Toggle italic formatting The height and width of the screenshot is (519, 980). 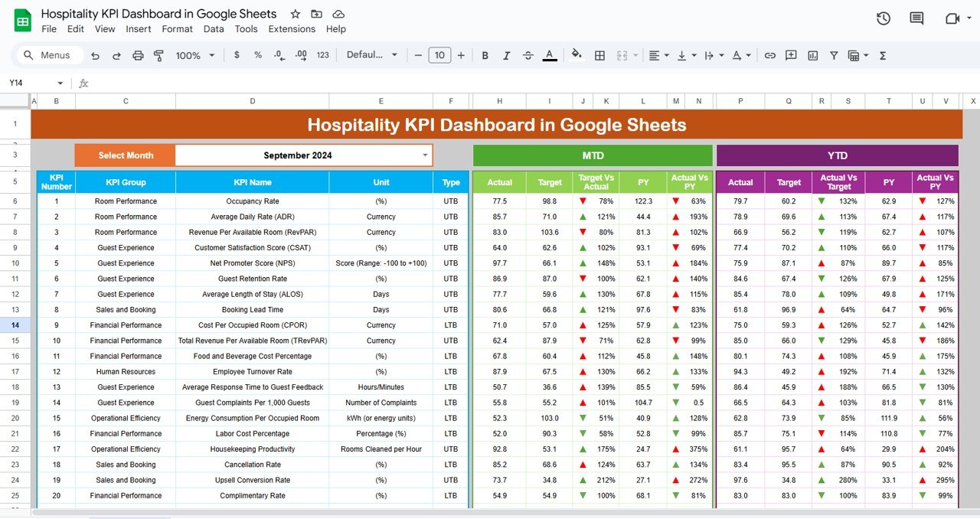pyautogui.click(x=507, y=55)
